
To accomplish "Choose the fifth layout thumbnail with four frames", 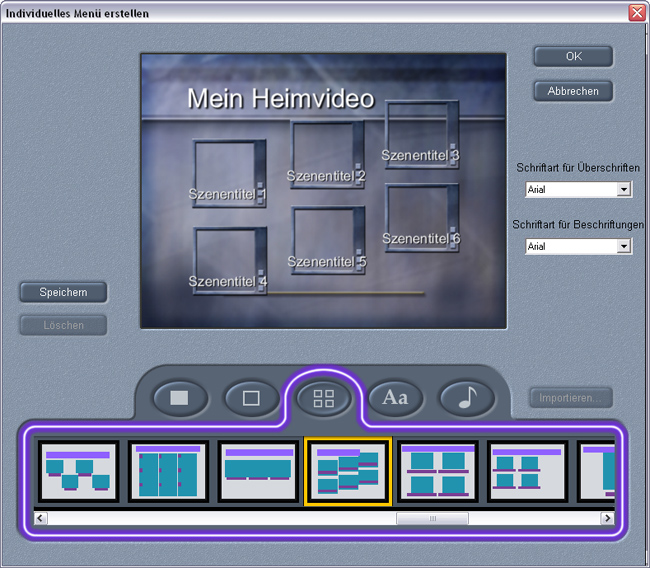I will (438, 470).
